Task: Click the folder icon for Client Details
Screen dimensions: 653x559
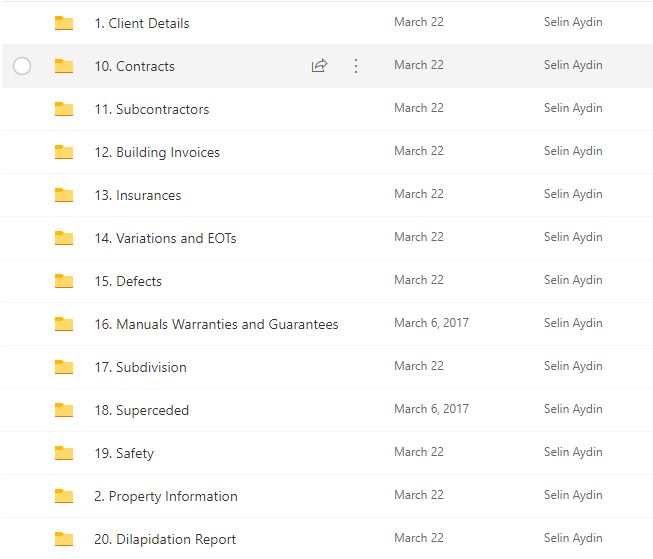Action: (64, 23)
